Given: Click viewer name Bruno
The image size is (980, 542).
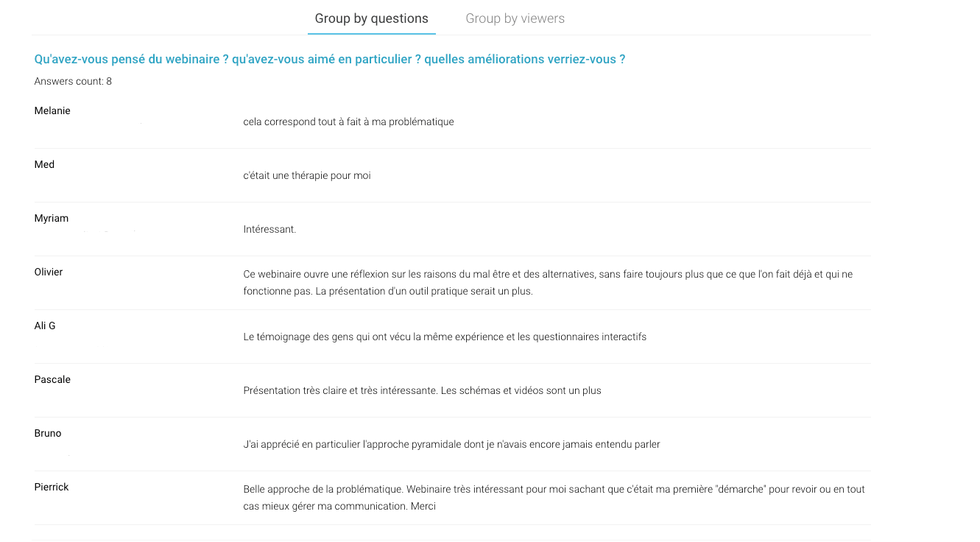Looking at the screenshot, I should (48, 433).
